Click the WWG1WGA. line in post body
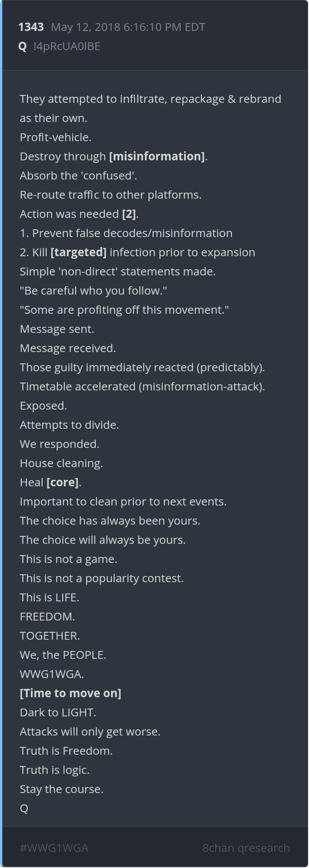The height and width of the screenshot is (868, 309). coord(52,674)
